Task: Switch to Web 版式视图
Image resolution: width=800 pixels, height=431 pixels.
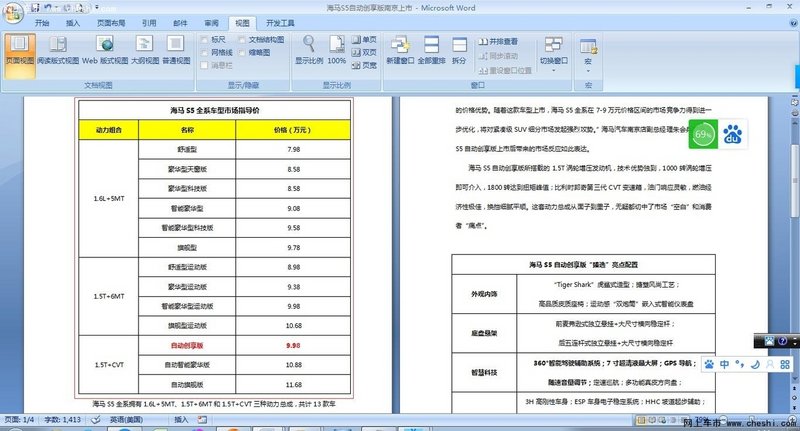Action: (x=105, y=50)
